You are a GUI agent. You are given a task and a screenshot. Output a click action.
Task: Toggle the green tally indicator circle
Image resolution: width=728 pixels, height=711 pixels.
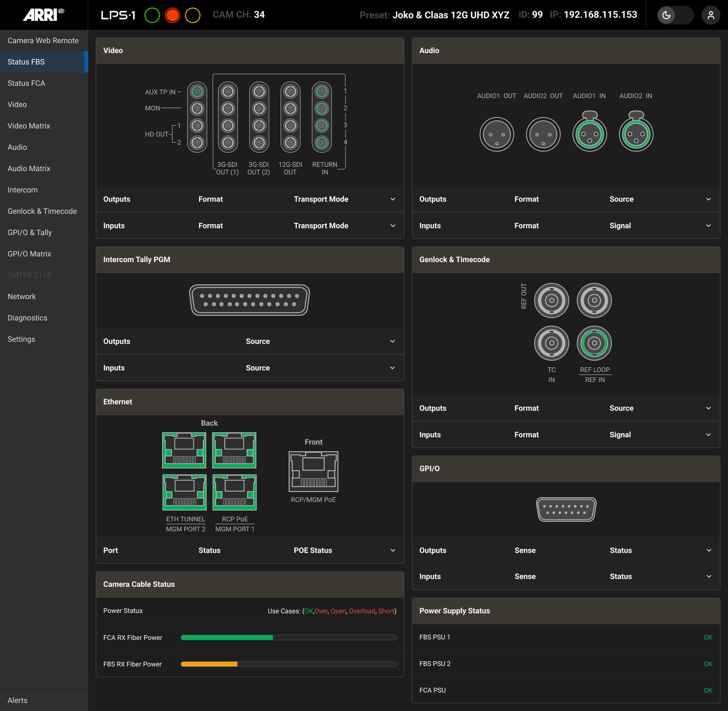[152, 15]
